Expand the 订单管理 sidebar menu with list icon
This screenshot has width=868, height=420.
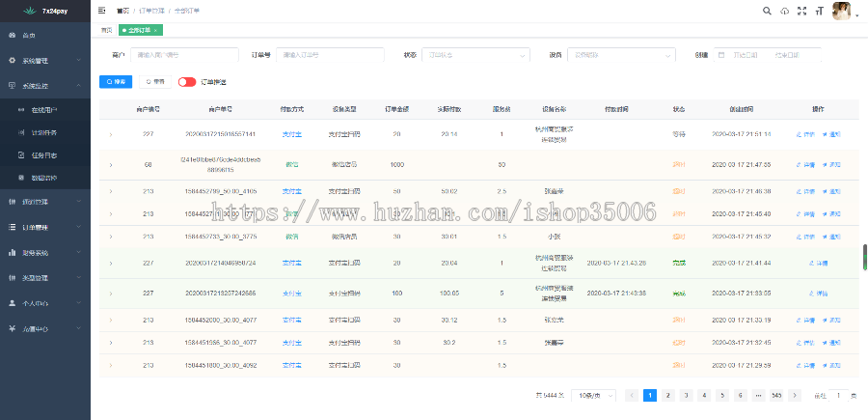tap(44, 227)
